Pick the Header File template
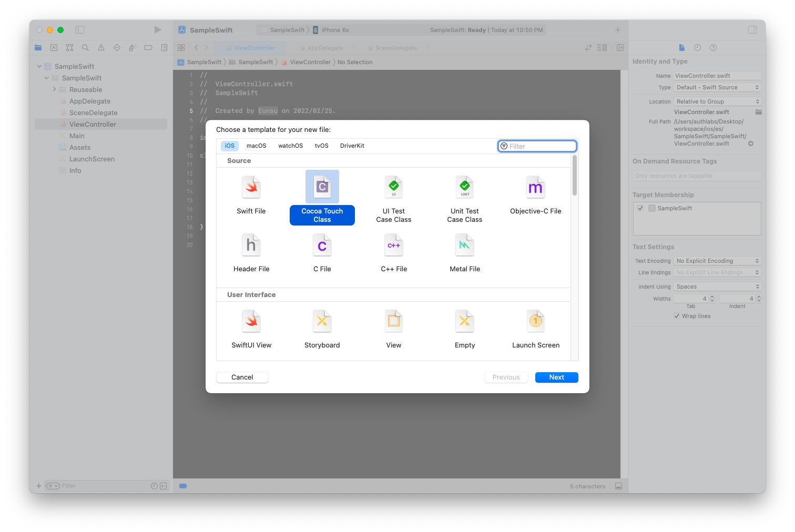 coord(251,253)
